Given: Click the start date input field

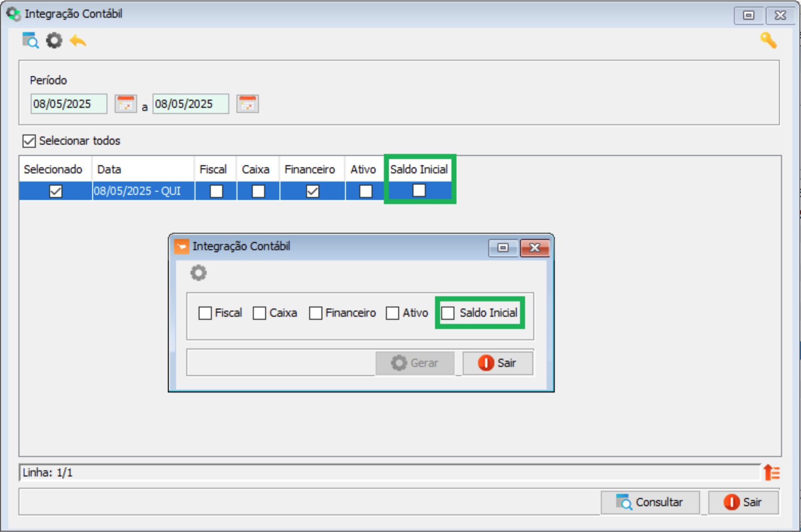Looking at the screenshot, I should pyautogui.click(x=68, y=104).
